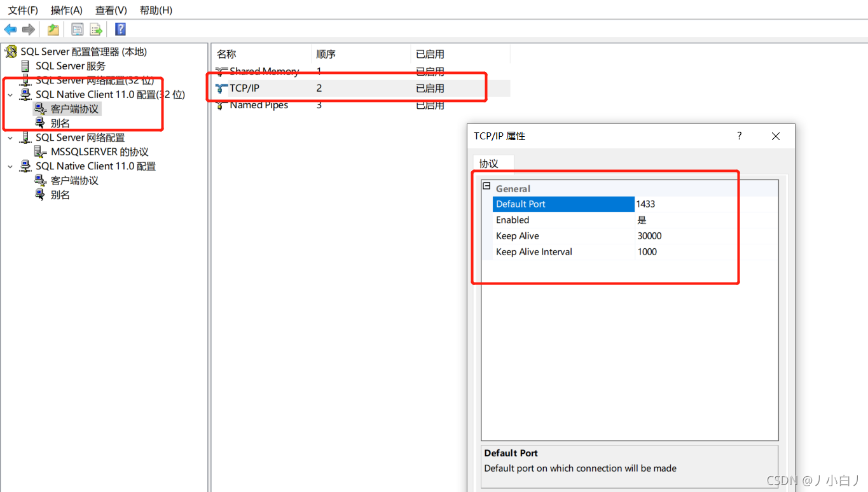Image resolution: width=868 pixels, height=492 pixels.
Task: Click the ? help button in TCP/IP 属性 title bar
Action: (x=740, y=136)
